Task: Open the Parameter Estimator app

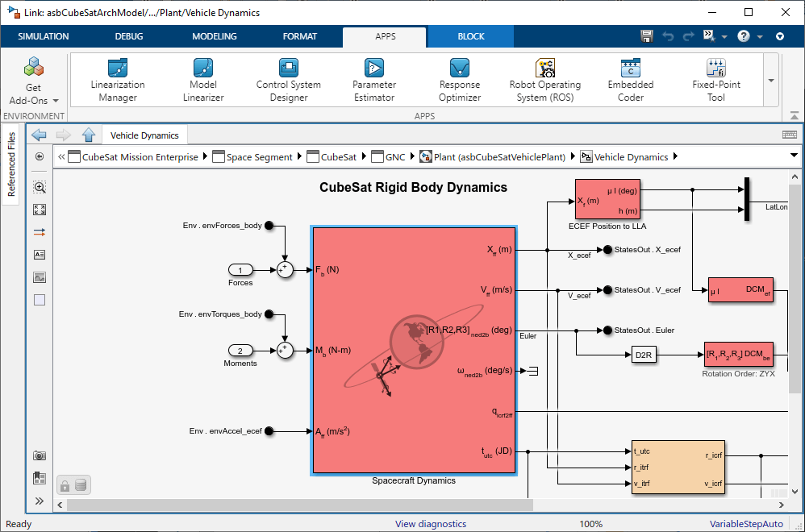Action: pyautogui.click(x=374, y=79)
